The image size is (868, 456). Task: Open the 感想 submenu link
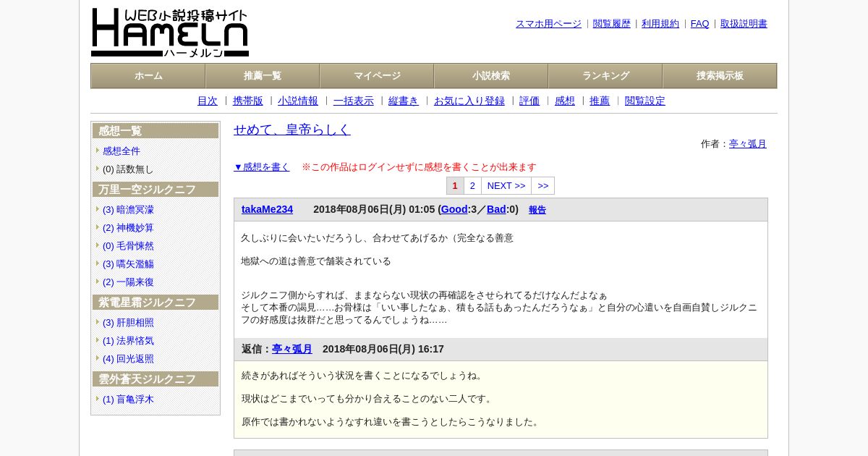(x=565, y=101)
